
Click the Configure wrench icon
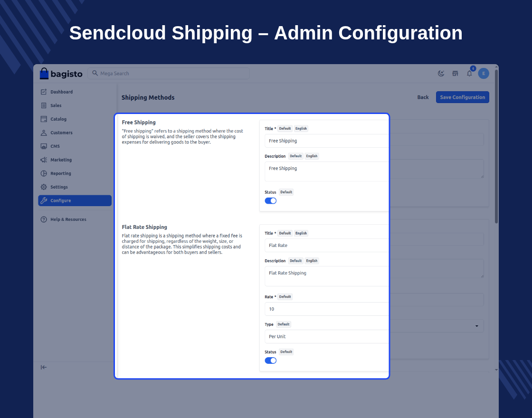click(x=44, y=200)
